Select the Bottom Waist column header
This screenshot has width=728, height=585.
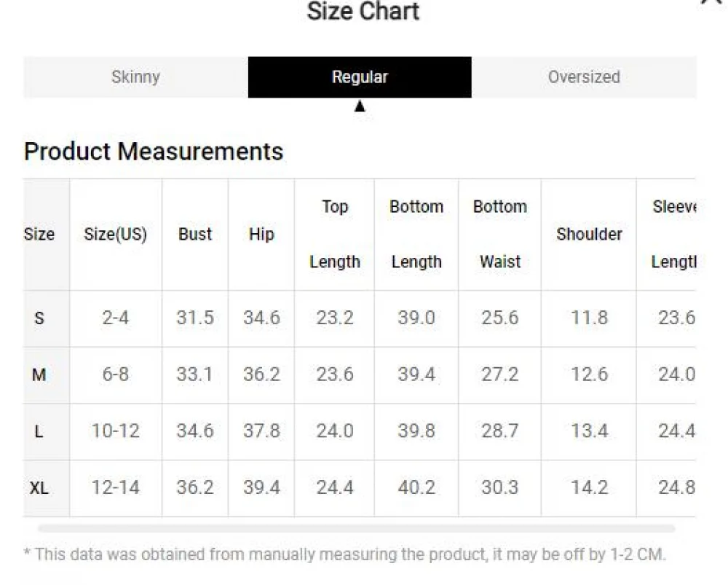click(500, 235)
